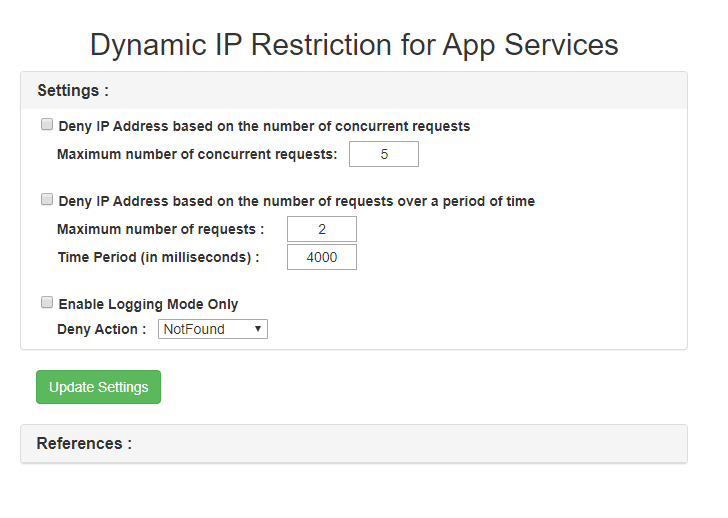Click 'Deny IP Address' concurrent requests label text
This screenshot has height=518, width=728.
[264, 127]
